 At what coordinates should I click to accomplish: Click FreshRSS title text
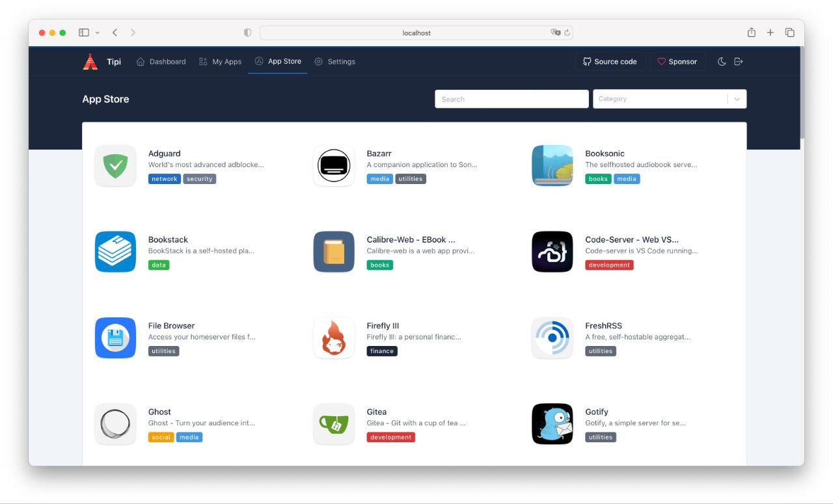tap(603, 326)
